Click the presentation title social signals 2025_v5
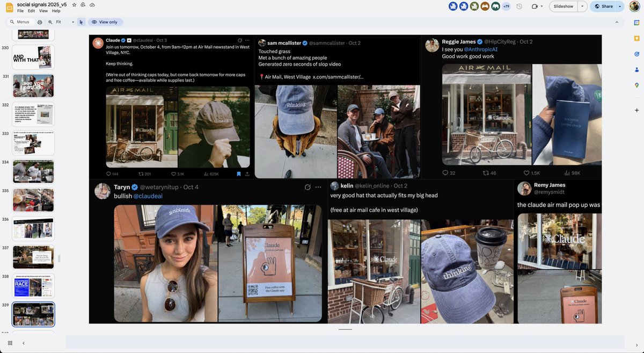 point(42,4)
